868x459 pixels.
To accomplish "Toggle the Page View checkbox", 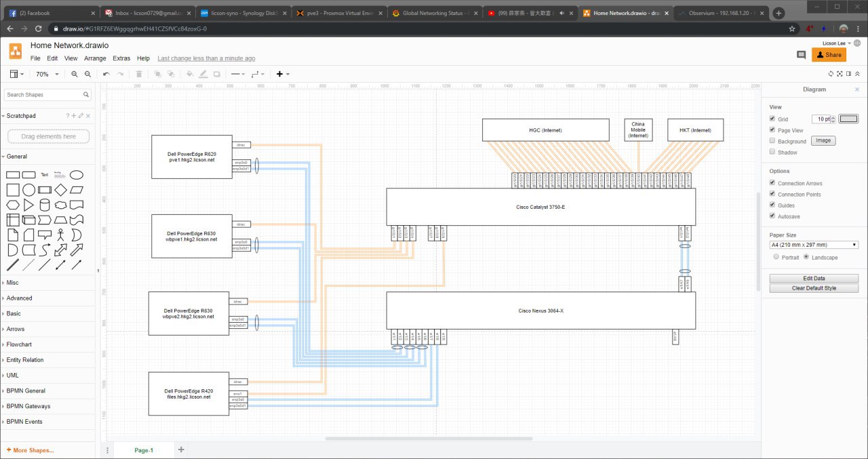I will point(772,129).
